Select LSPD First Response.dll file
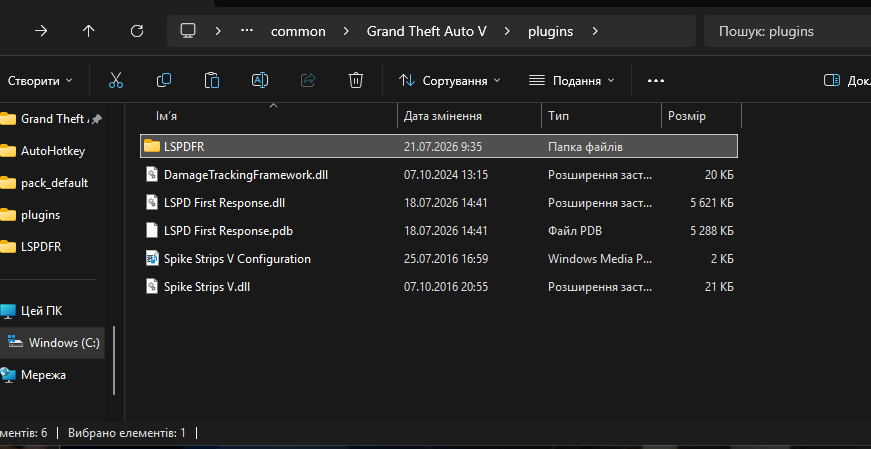 (439, 203)
